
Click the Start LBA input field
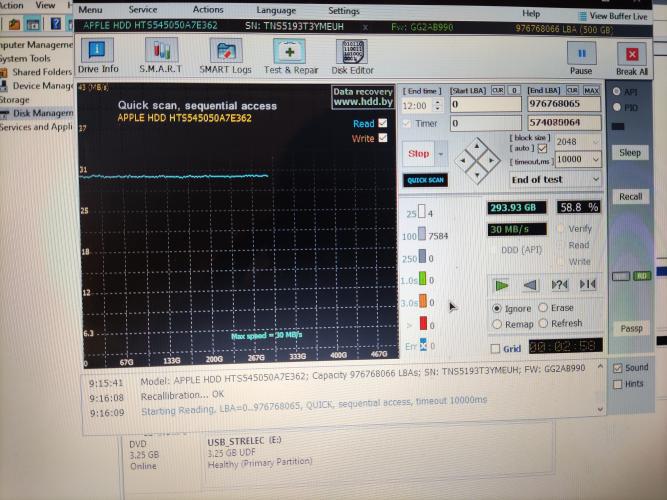pyautogui.click(x=486, y=104)
